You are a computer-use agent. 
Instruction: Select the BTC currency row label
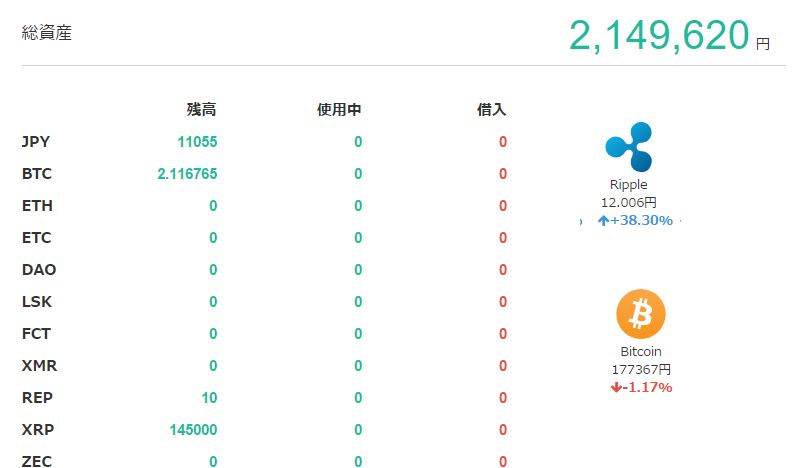[x=36, y=174]
